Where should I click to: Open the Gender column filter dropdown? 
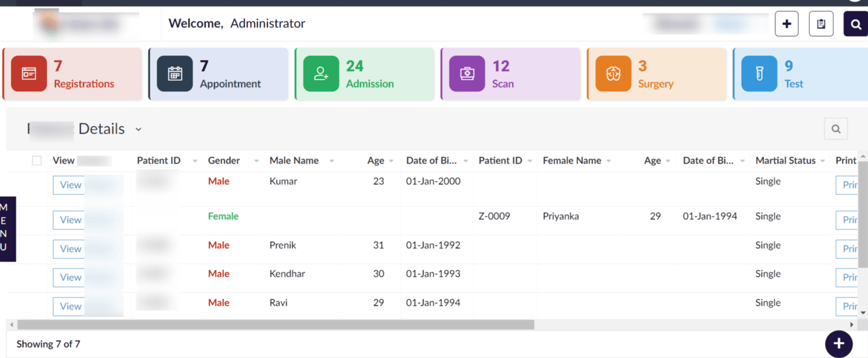(x=257, y=161)
